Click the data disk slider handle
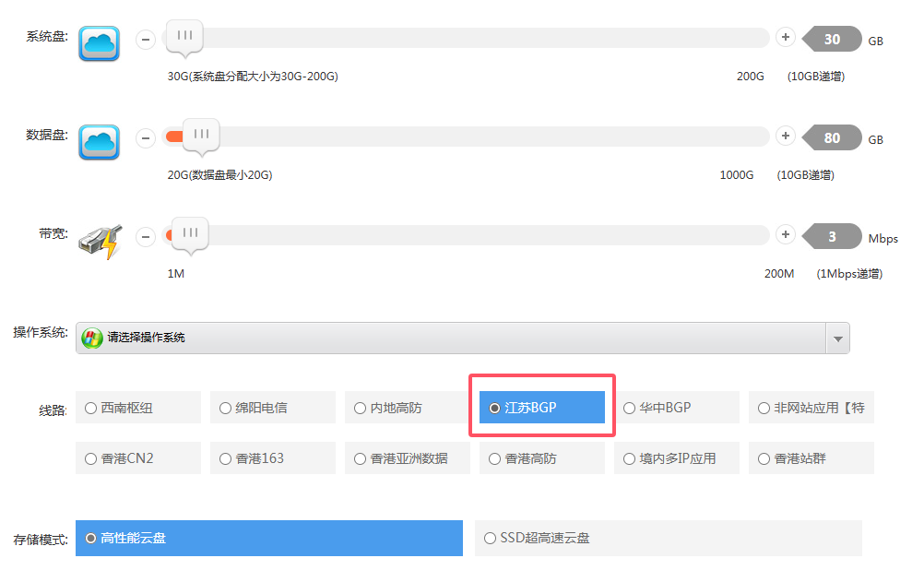 [x=200, y=135]
